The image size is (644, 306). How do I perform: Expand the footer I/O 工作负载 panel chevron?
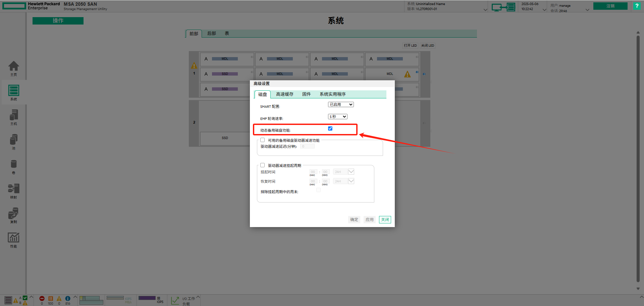(198, 297)
